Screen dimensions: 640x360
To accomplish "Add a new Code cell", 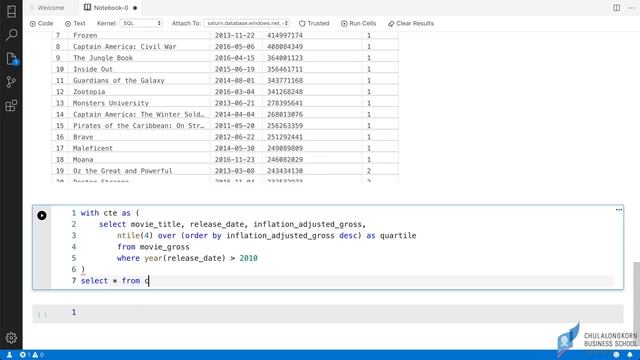I will coord(41,24).
